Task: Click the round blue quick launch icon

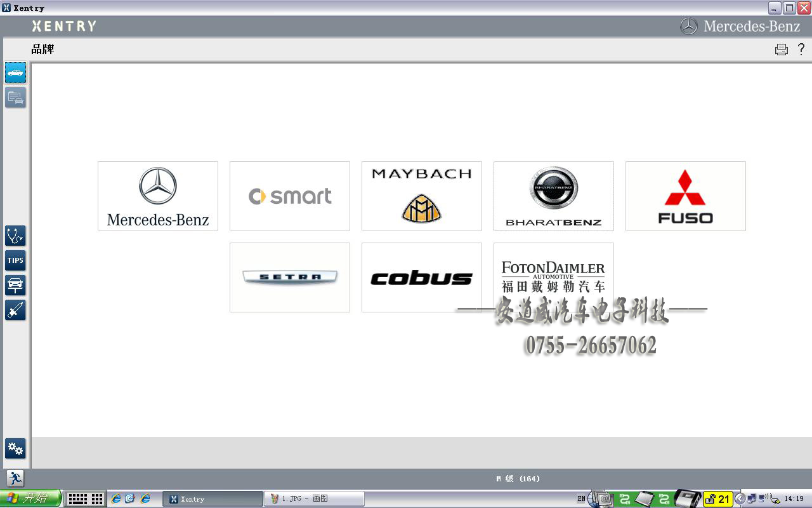Action: pyautogui.click(x=130, y=499)
